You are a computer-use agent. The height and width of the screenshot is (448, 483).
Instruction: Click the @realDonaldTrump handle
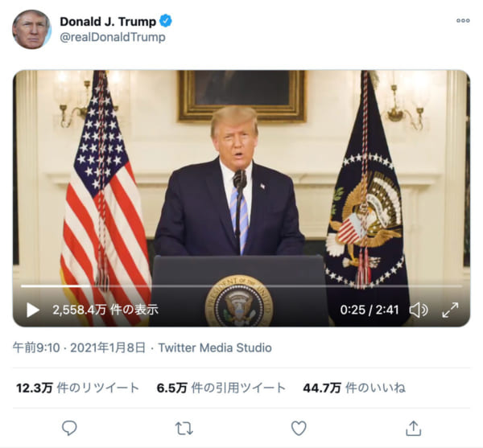pyautogui.click(x=113, y=37)
